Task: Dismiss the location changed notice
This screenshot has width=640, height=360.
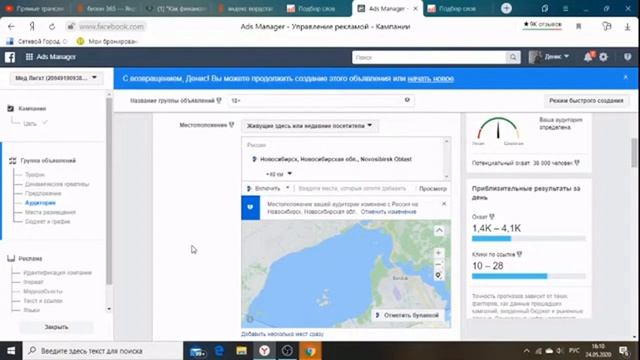Action: (444, 204)
